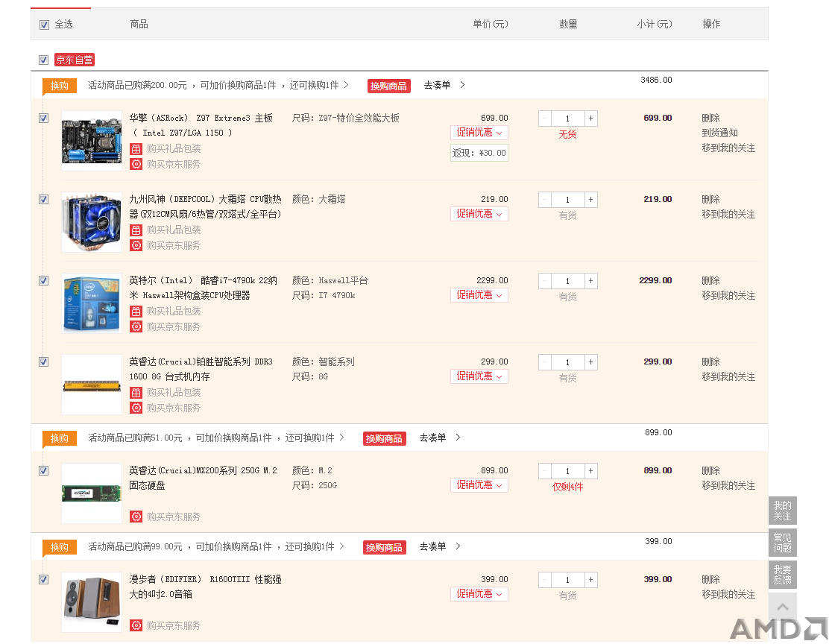Click JD service icon for EDIFIER speaker
832x644 pixels.
[136, 625]
